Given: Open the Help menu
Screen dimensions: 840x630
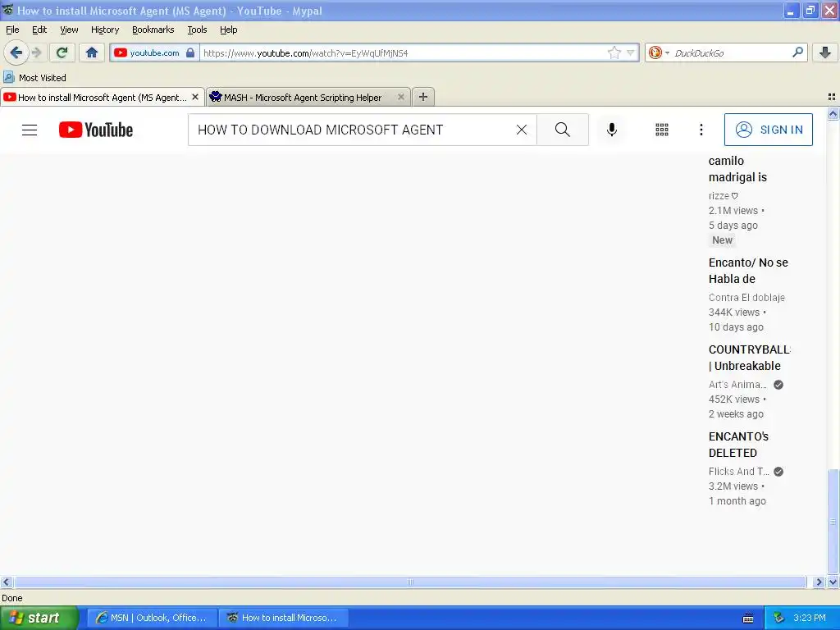Looking at the screenshot, I should 228,30.
